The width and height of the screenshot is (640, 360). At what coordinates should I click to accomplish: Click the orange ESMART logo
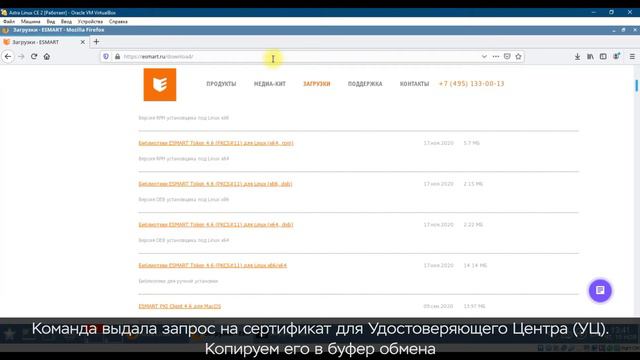click(x=160, y=84)
